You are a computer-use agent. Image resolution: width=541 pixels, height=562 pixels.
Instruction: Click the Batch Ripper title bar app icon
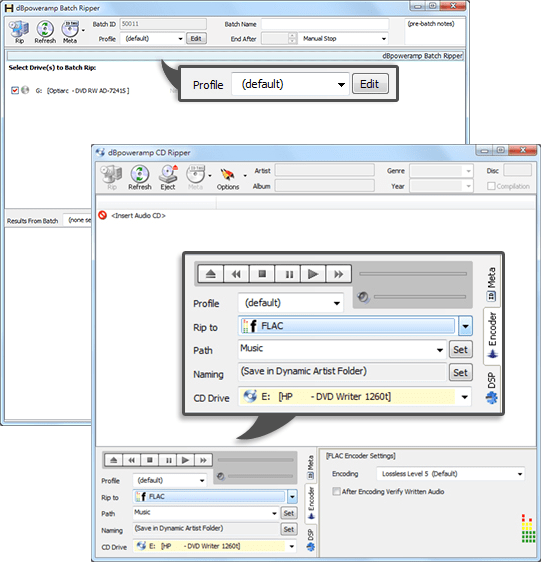9,8
